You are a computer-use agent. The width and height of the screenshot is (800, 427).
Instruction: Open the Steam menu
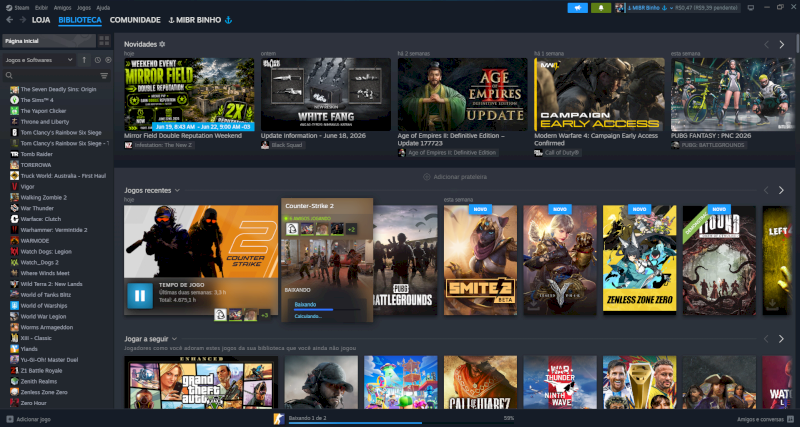coord(17,8)
